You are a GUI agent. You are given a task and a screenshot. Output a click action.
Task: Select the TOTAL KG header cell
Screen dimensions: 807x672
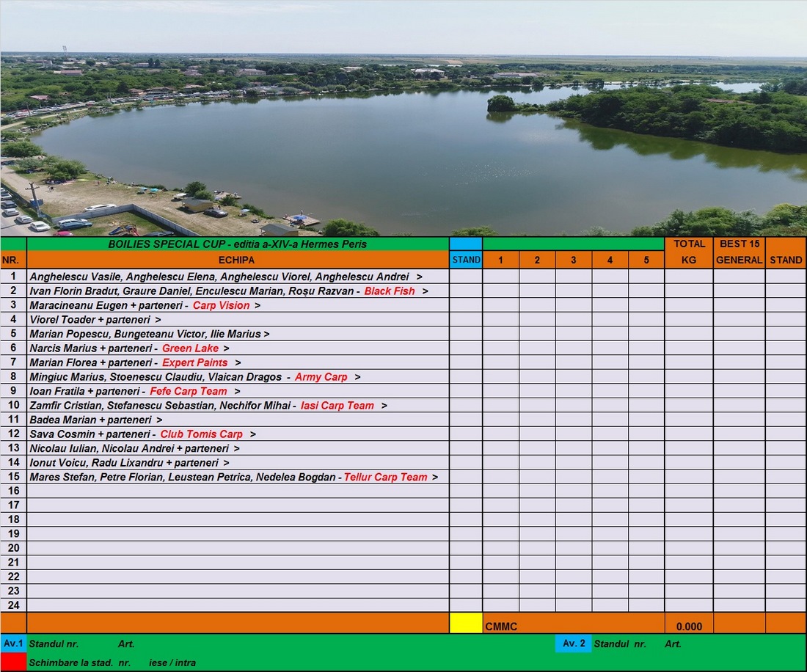(689, 252)
